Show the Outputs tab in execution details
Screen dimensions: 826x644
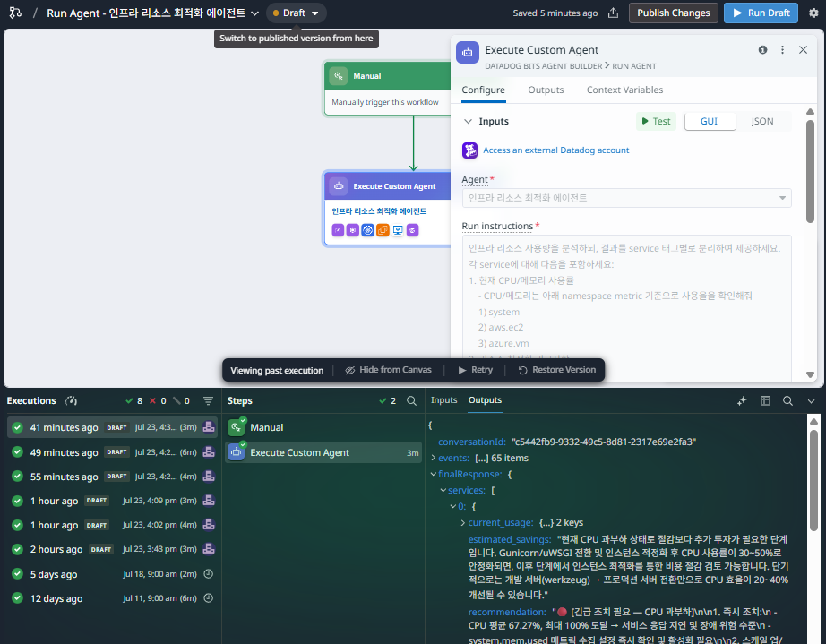coord(486,400)
